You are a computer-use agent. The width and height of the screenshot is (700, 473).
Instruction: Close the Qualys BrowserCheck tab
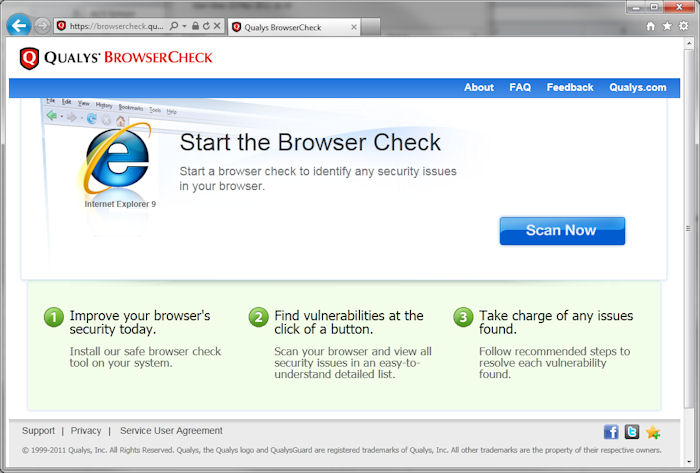tap(354, 27)
